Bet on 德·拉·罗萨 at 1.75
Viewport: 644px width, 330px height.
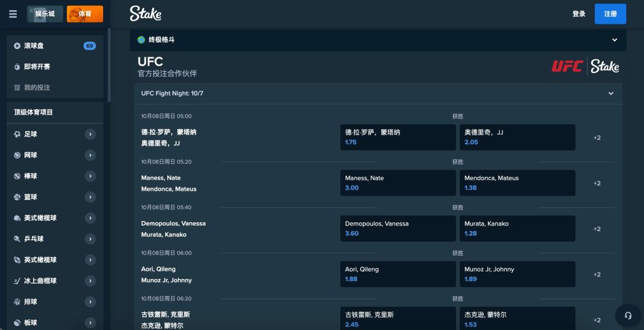(398, 137)
